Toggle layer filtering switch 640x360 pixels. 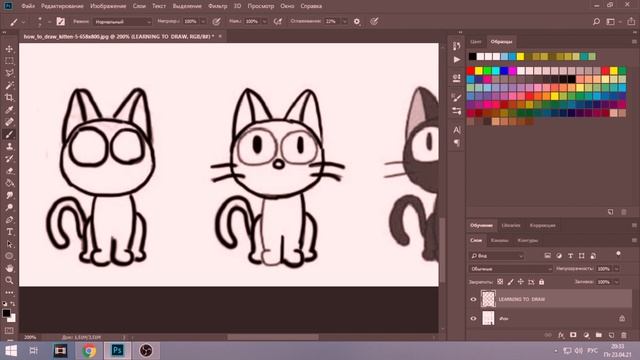pos(618,255)
